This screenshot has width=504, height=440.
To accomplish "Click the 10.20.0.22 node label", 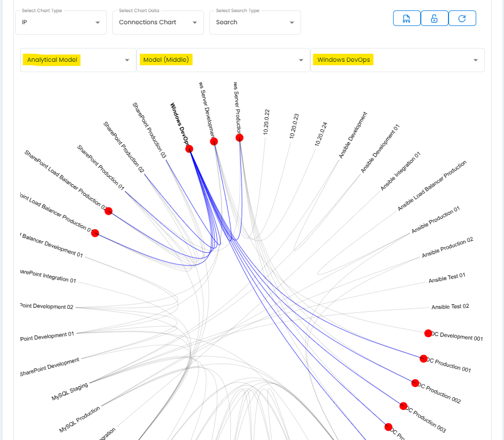I will 266,122.
